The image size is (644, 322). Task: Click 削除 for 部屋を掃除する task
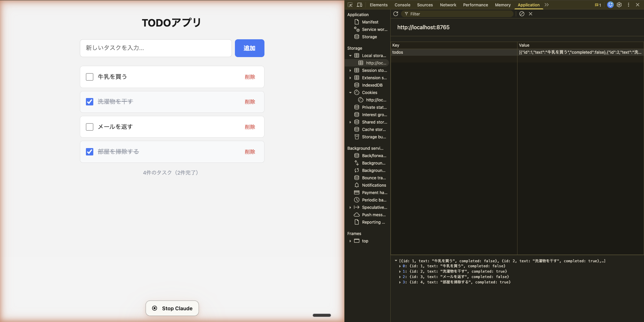tap(250, 152)
